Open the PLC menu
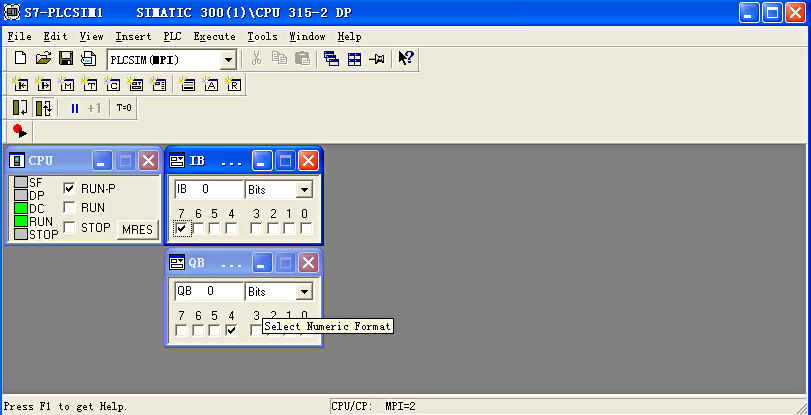The image size is (811, 415). (x=172, y=37)
